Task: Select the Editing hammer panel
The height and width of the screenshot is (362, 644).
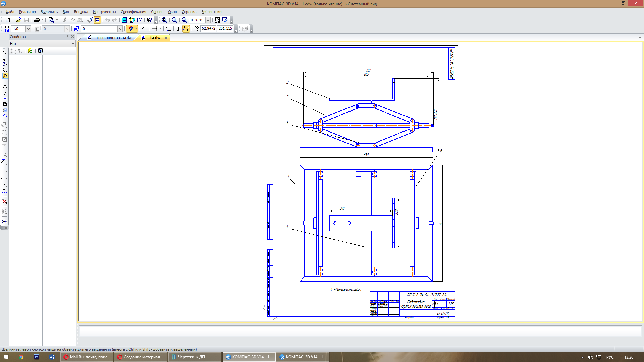Action: pos(5,76)
